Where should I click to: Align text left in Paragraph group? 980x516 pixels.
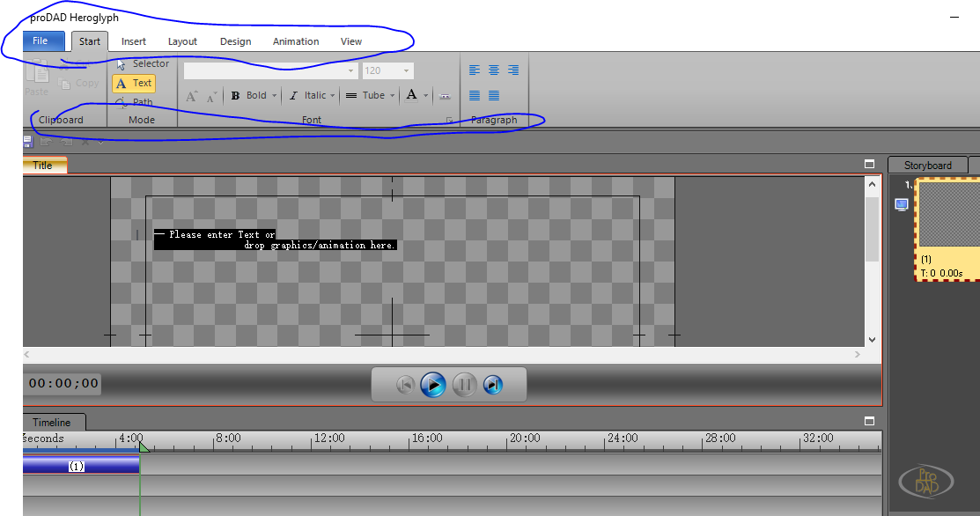475,70
